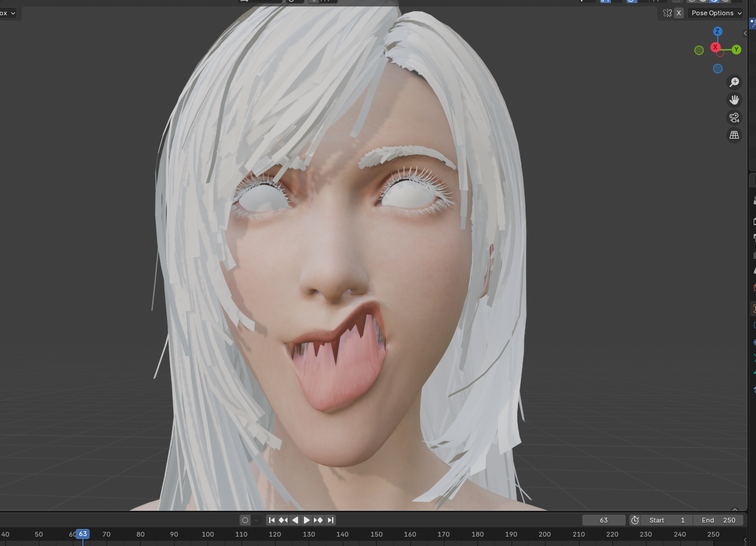Click the green Y axis labeled Y

click(x=737, y=50)
